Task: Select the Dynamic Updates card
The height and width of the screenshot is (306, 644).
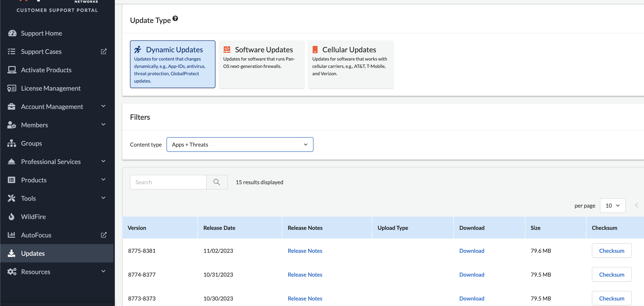Action: [x=172, y=64]
